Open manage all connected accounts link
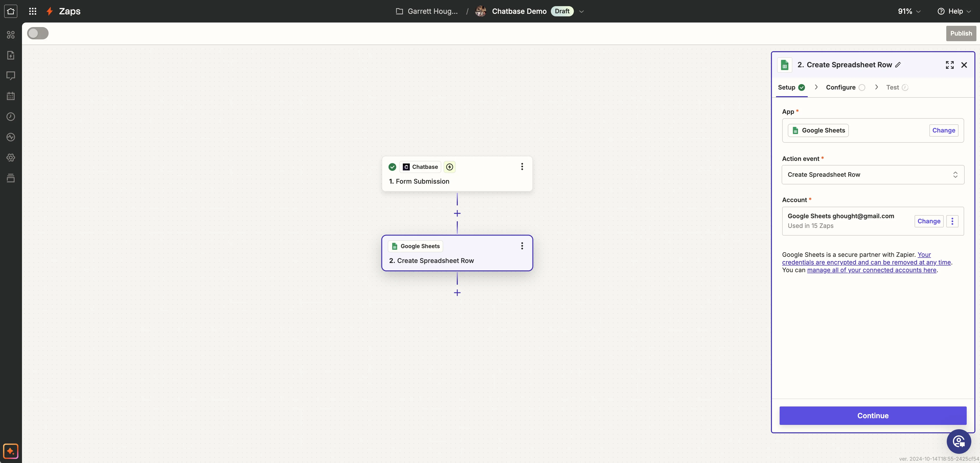980x463 pixels. pyautogui.click(x=872, y=270)
